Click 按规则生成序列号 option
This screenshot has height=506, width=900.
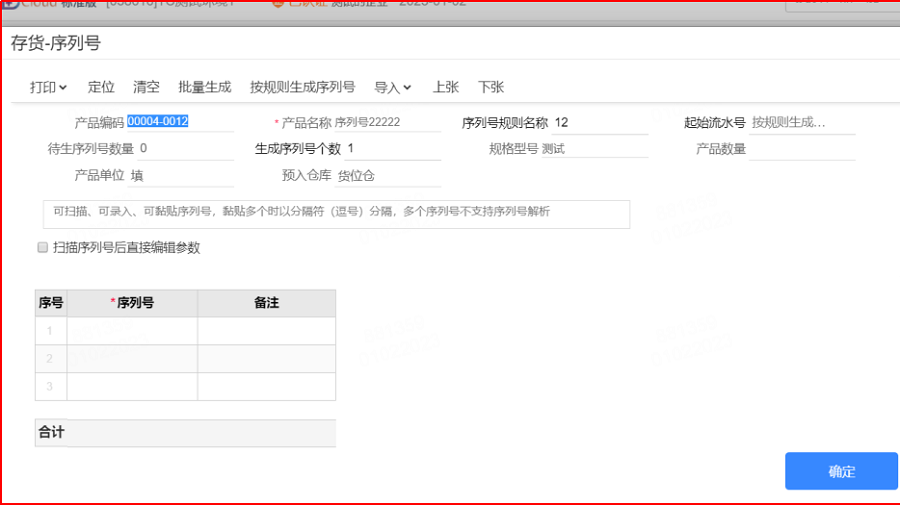tap(302, 87)
